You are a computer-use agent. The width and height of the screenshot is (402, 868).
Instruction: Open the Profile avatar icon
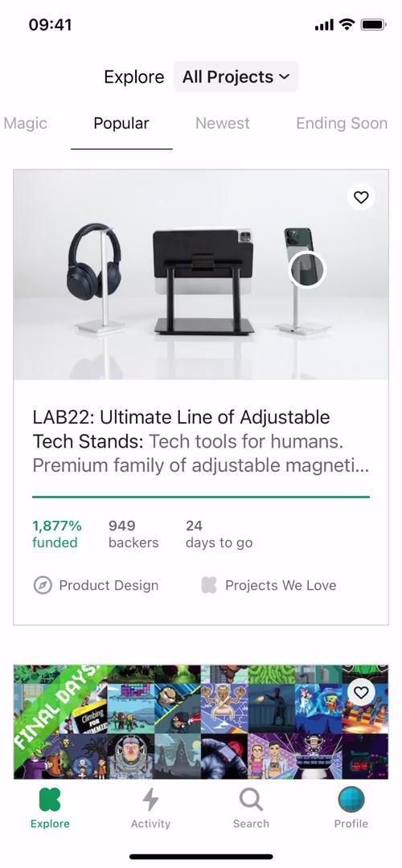[x=351, y=800]
